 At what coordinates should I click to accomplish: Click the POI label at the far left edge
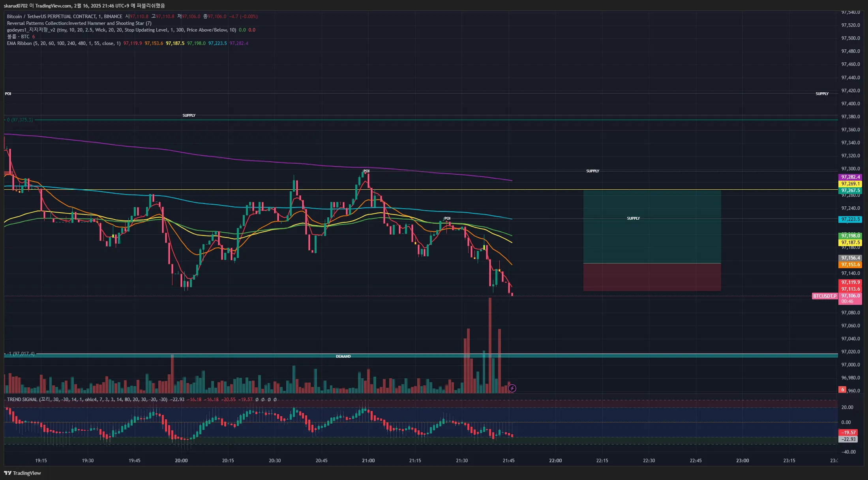coord(8,94)
